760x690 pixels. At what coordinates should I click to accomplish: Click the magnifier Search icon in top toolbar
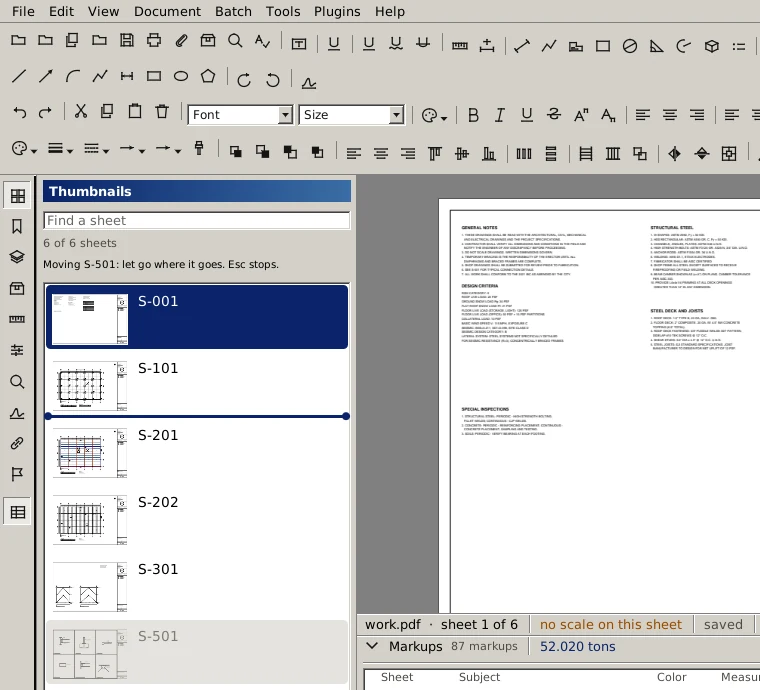pyautogui.click(x=235, y=40)
